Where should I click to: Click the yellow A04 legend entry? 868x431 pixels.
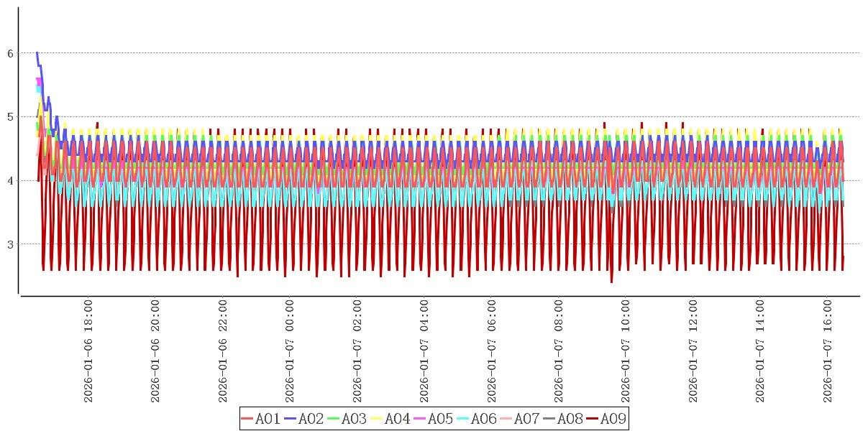coord(390,419)
